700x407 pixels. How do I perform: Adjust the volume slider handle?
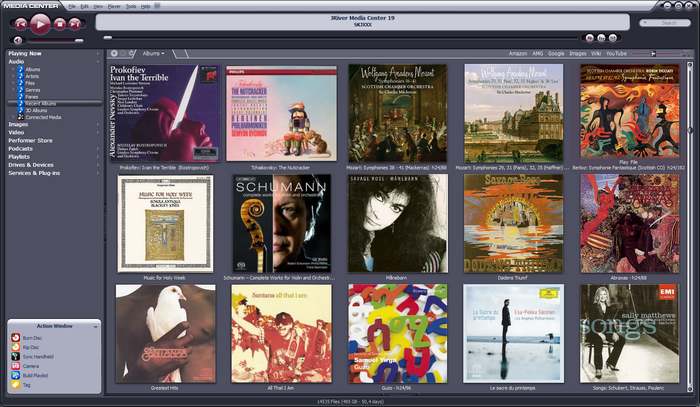tap(79, 41)
